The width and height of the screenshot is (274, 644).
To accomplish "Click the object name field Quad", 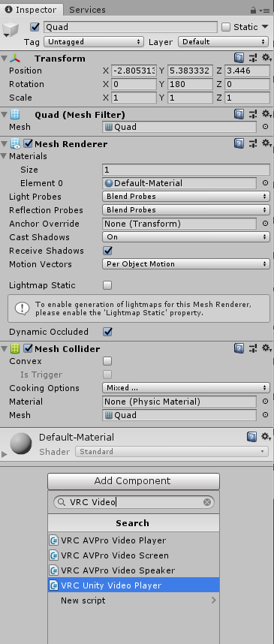I will point(130,27).
